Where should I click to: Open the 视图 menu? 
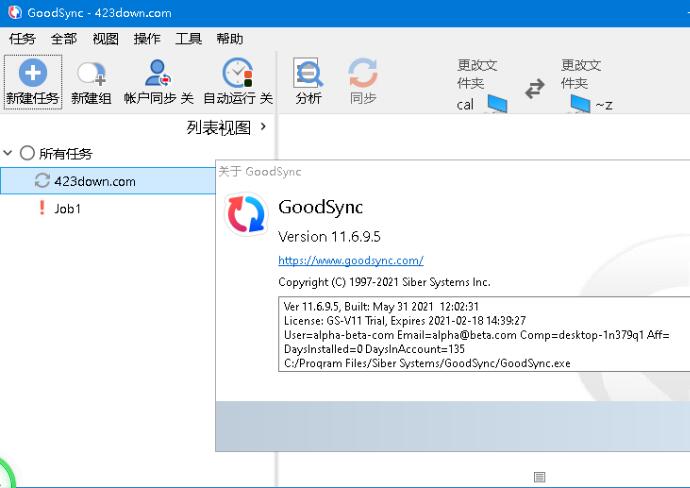[105, 39]
